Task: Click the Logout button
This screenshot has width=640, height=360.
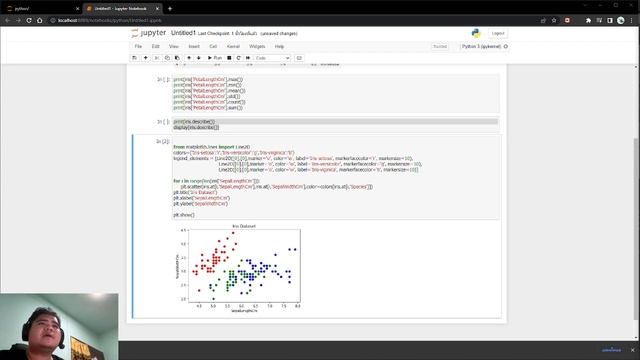Action: click(x=498, y=33)
